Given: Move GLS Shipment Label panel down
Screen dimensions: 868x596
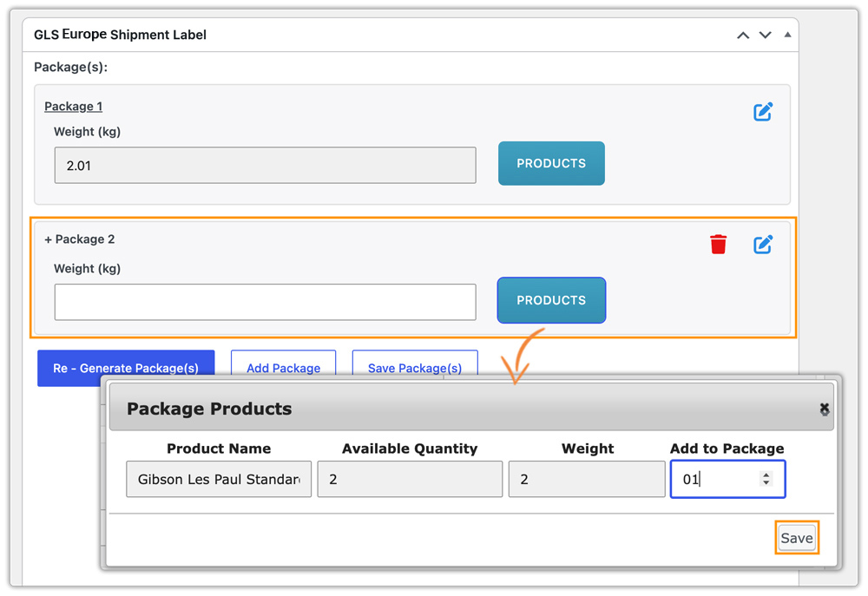Looking at the screenshot, I should pos(765,36).
